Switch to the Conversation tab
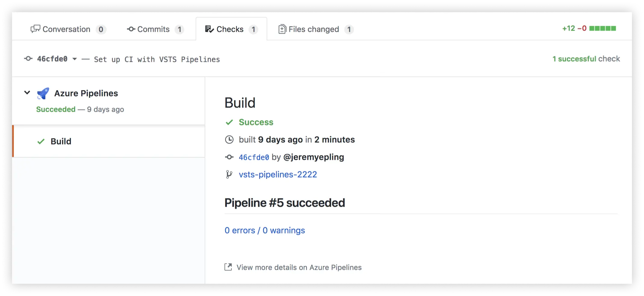Viewport: 644px width, 296px height. pyautogui.click(x=66, y=29)
